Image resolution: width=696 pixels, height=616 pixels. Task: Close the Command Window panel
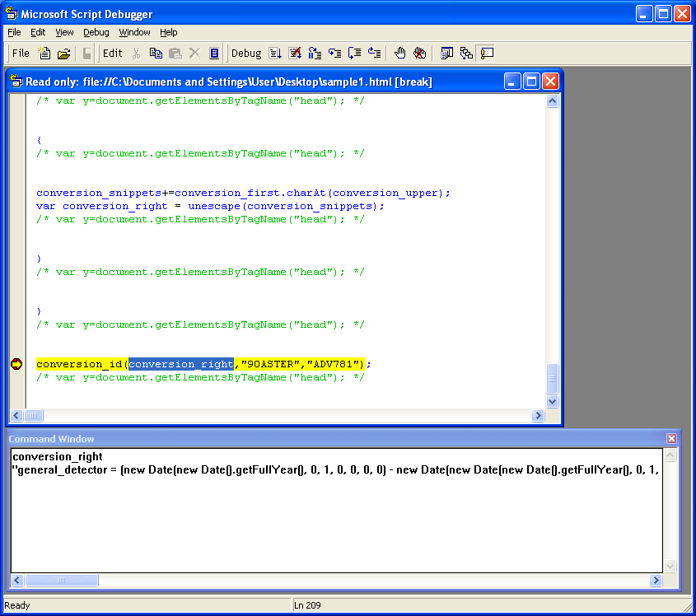671,439
